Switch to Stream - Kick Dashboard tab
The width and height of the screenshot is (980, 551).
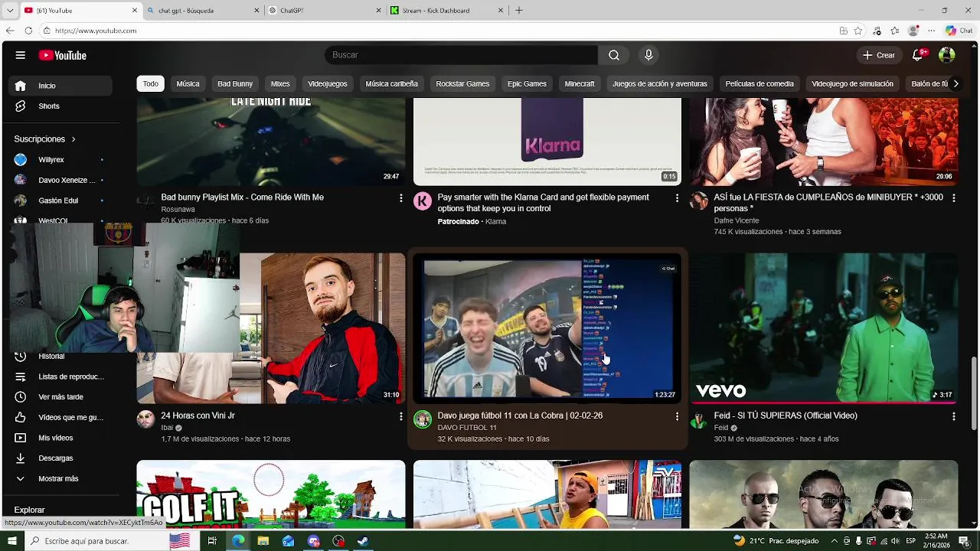[x=446, y=11]
